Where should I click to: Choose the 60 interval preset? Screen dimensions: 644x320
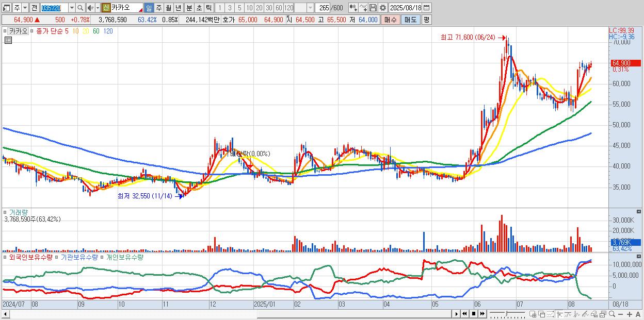[x=279, y=8]
